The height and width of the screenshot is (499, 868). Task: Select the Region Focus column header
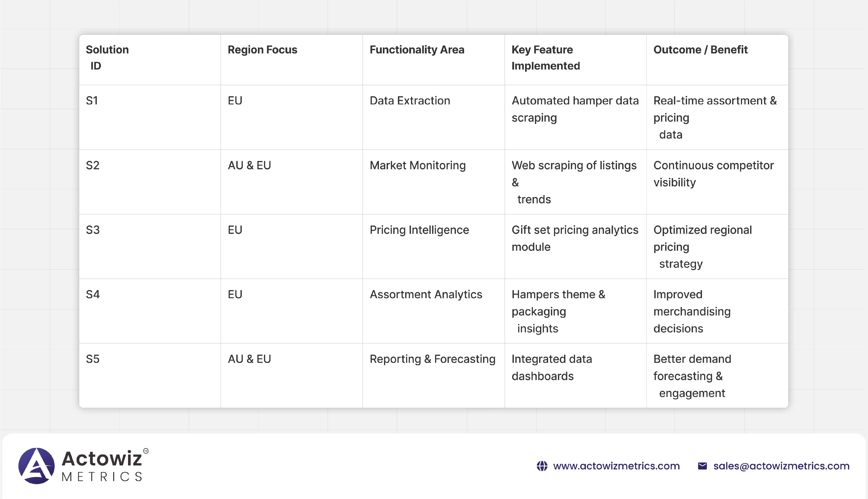[262, 50]
